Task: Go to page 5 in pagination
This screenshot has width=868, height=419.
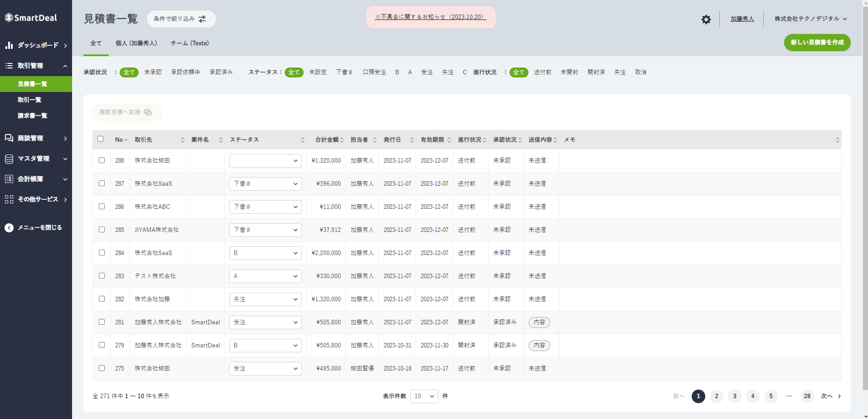Action: coord(771,396)
